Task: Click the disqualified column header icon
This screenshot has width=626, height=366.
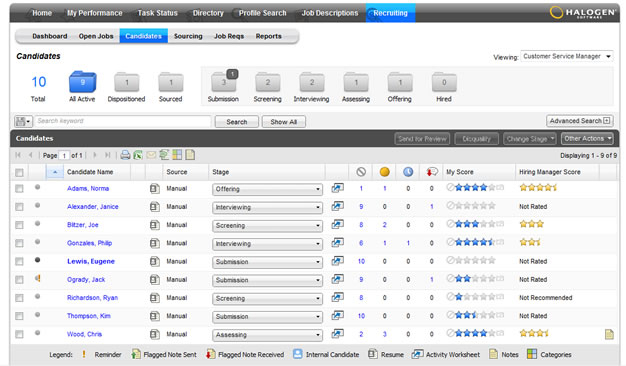Action: (x=361, y=172)
